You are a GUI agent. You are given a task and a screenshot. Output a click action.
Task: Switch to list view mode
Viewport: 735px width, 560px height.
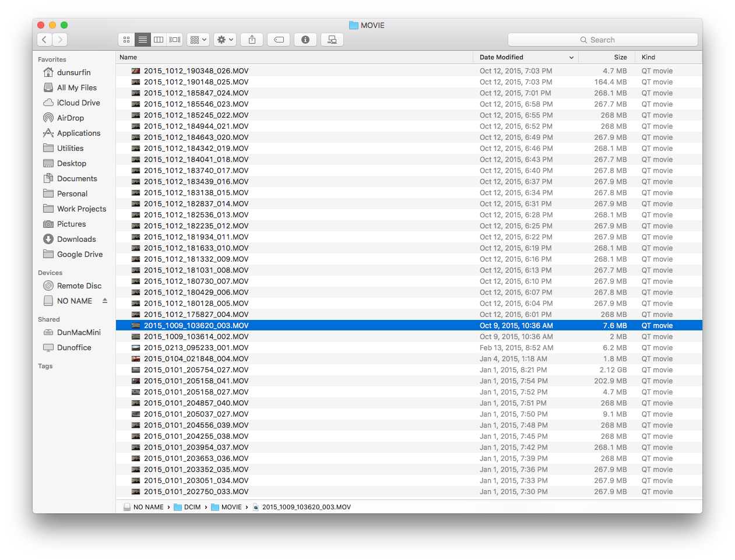(142, 40)
